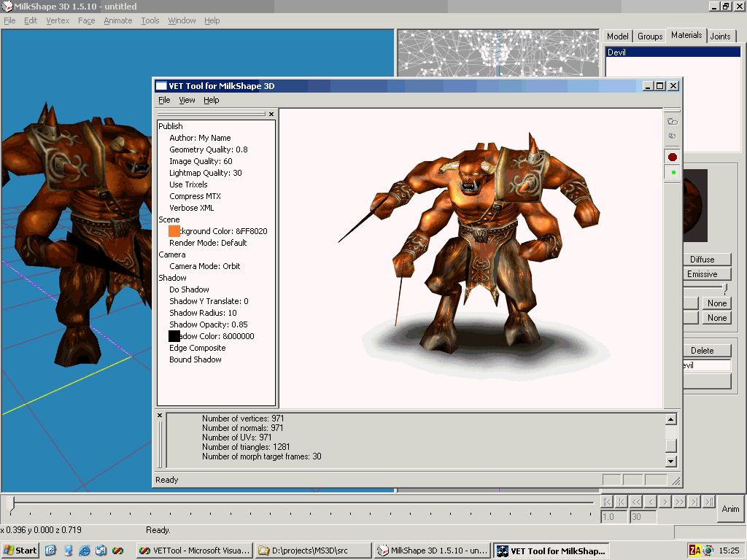The image size is (747, 560).
Task: Select the Devil material in list
Action: pyautogui.click(x=673, y=52)
